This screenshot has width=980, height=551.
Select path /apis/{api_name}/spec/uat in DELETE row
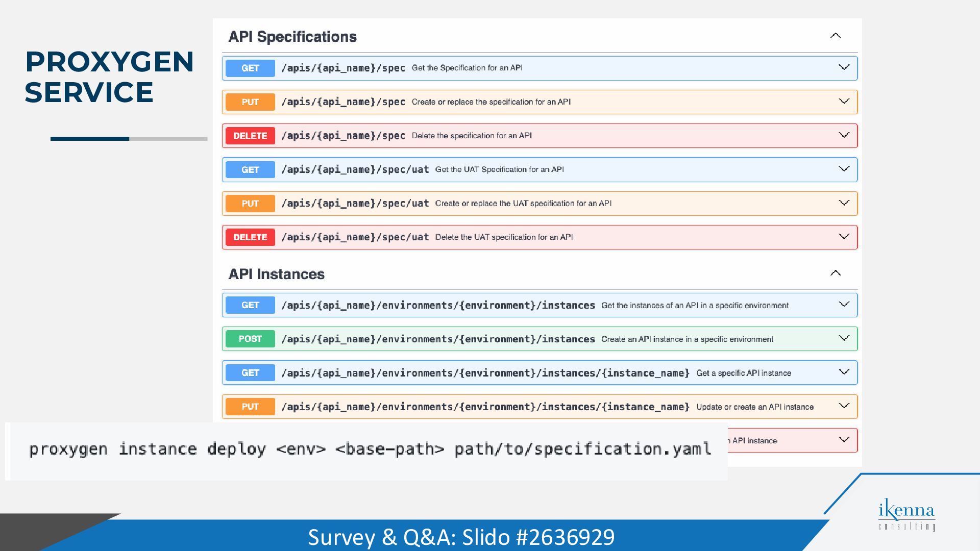coord(355,237)
